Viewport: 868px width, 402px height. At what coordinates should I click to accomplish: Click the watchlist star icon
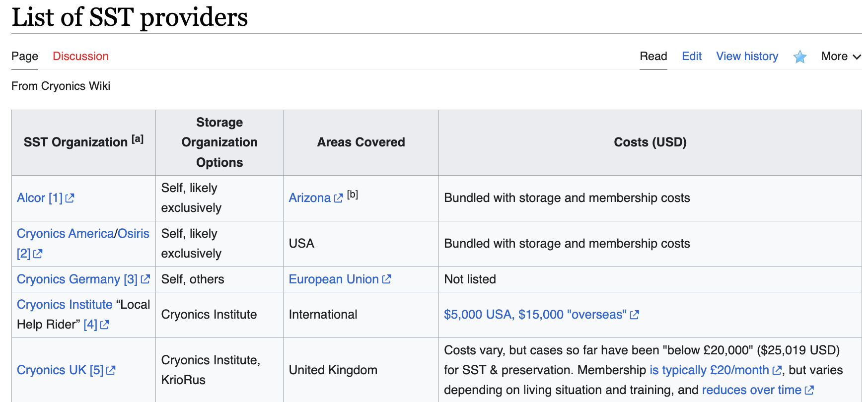coord(799,57)
